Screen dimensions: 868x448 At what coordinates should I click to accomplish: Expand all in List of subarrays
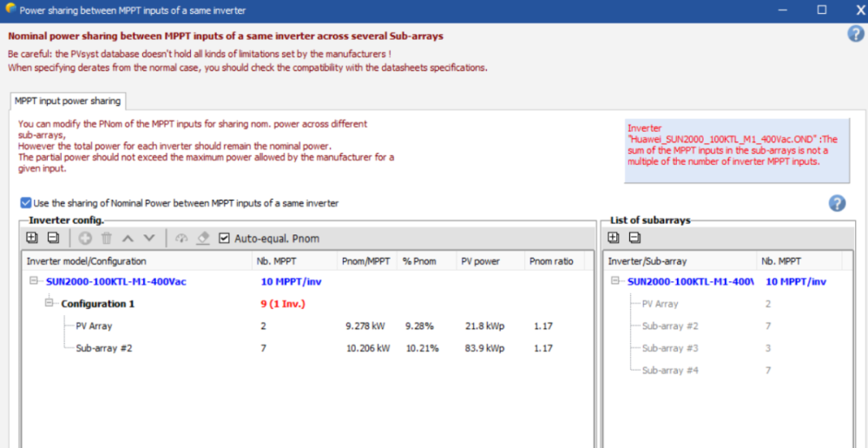(614, 238)
